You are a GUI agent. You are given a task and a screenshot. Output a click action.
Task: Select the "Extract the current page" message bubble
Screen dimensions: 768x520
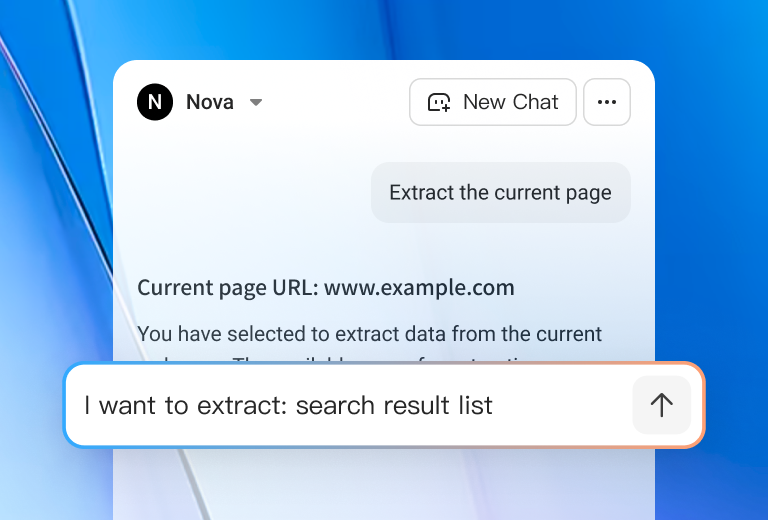tap(501, 192)
